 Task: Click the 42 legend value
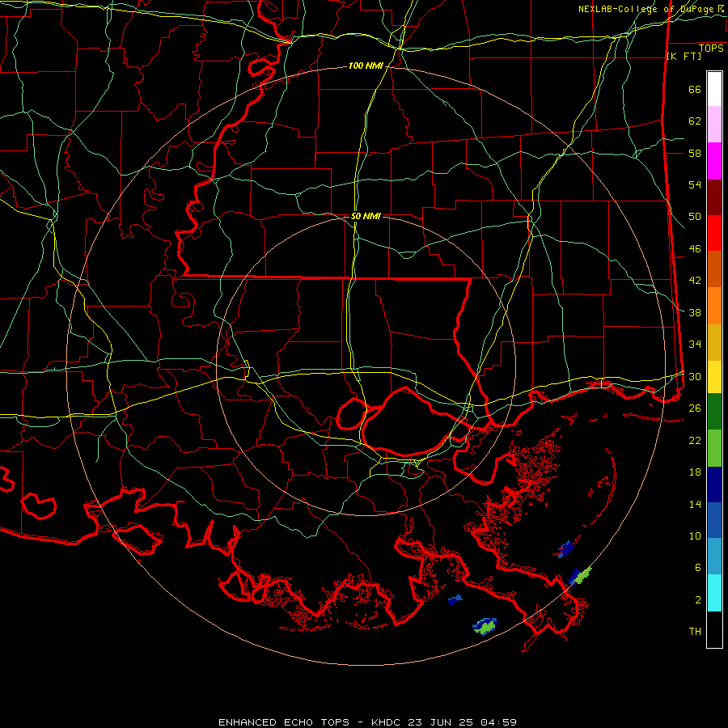tap(695, 281)
